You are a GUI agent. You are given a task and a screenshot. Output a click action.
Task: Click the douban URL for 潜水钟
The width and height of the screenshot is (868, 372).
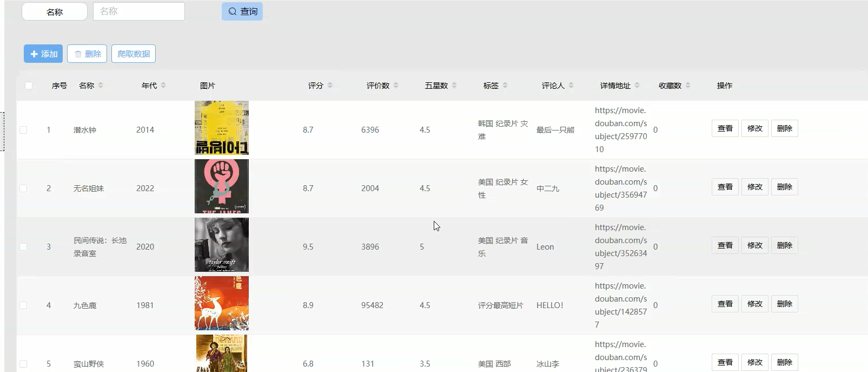621,130
